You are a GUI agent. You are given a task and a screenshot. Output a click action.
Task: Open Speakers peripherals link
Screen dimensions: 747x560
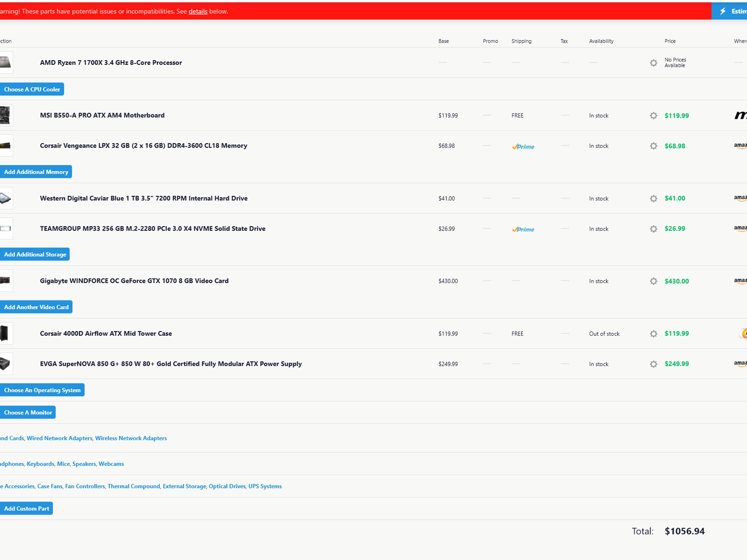coord(84,464)
